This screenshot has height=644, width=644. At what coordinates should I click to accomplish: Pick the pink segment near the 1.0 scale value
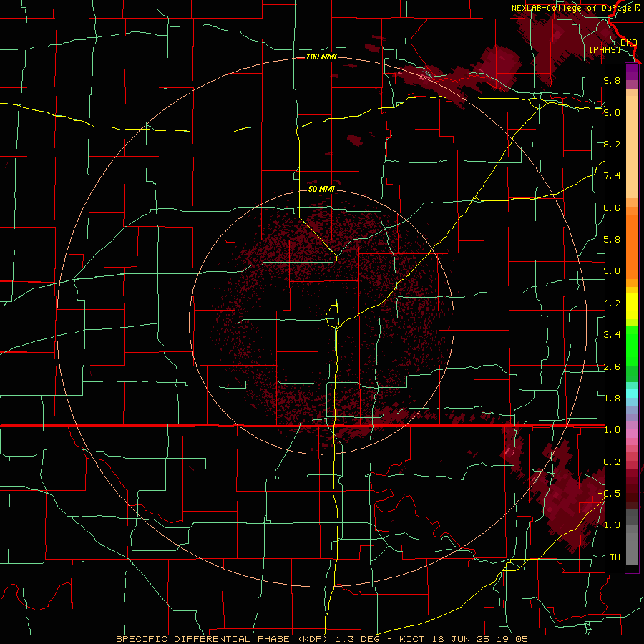(x=632, y=434)
